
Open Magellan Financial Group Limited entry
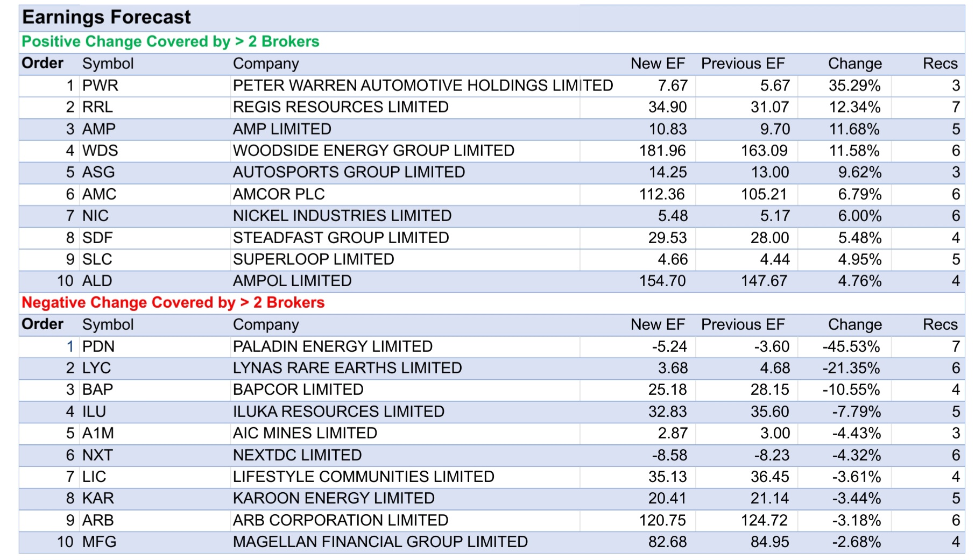coord(380,542)
